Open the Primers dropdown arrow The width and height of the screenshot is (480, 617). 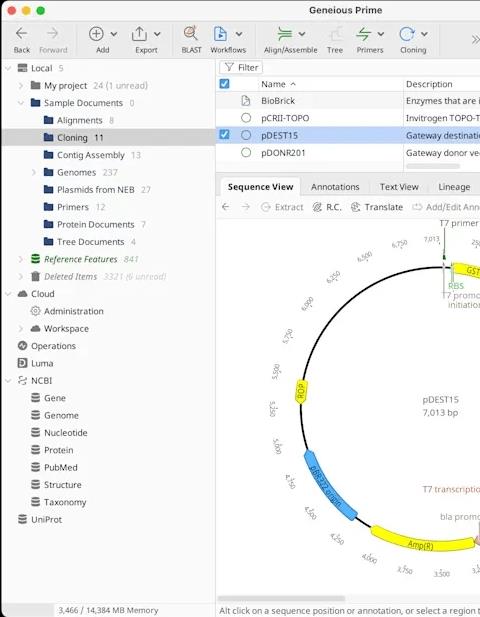(380, 34)
